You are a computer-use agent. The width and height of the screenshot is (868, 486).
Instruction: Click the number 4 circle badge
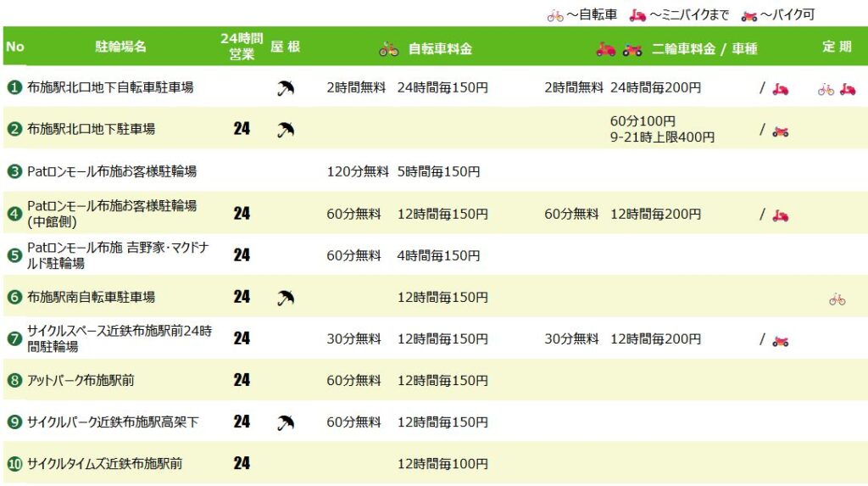(x=14, y=214)
